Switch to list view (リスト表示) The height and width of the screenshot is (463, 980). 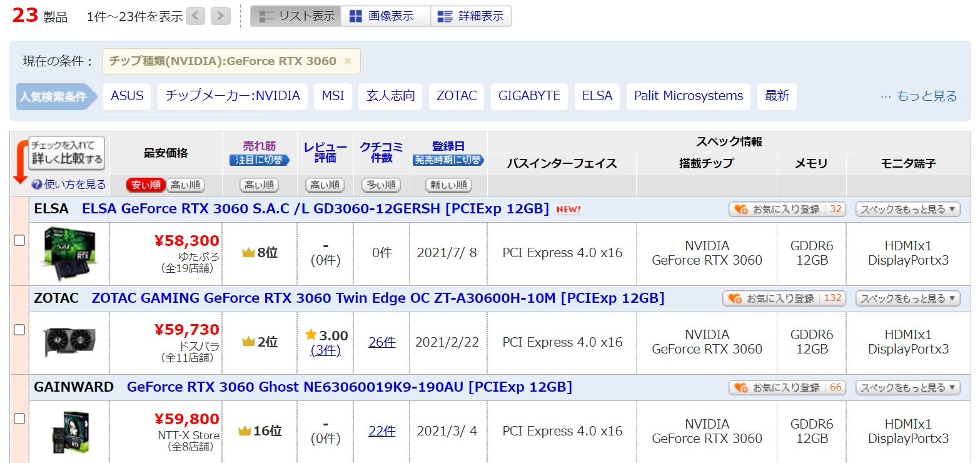click(x=296, y=16)
